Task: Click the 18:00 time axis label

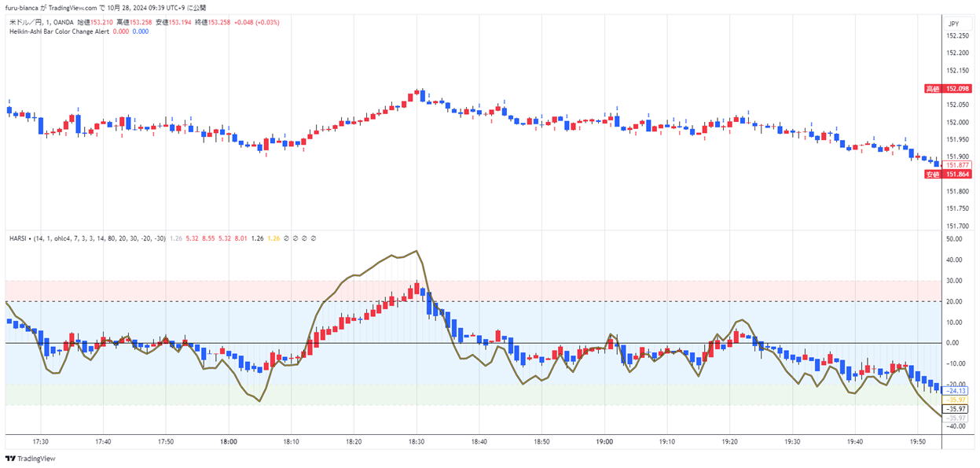Action: click(229, 442)
